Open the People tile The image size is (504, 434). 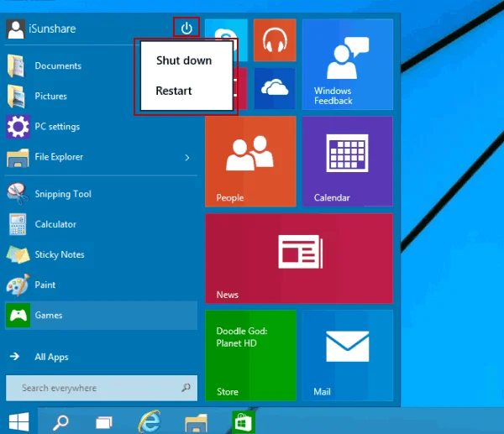(250, 161)
